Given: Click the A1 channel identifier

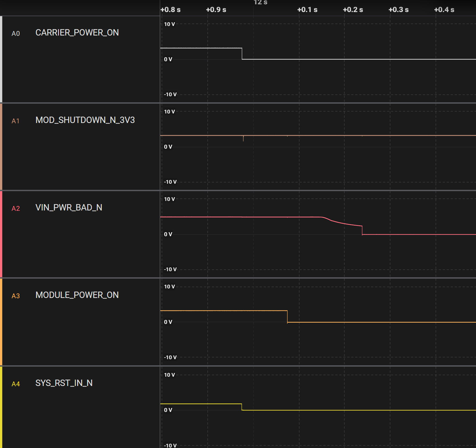Looking at the screenshot, I should point(16,121).
